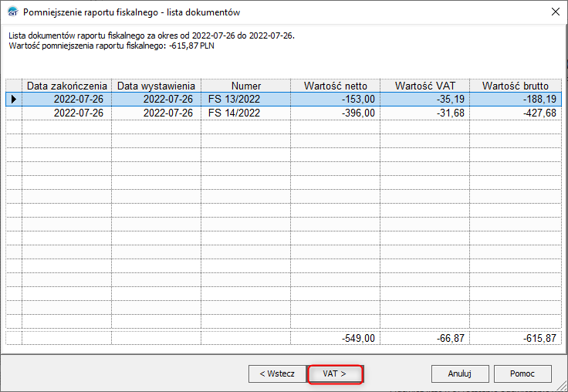The height and width of the screenshot is (392, 568).
Task: Click total net sum -549,00
Action: click(x=358, y=338)
